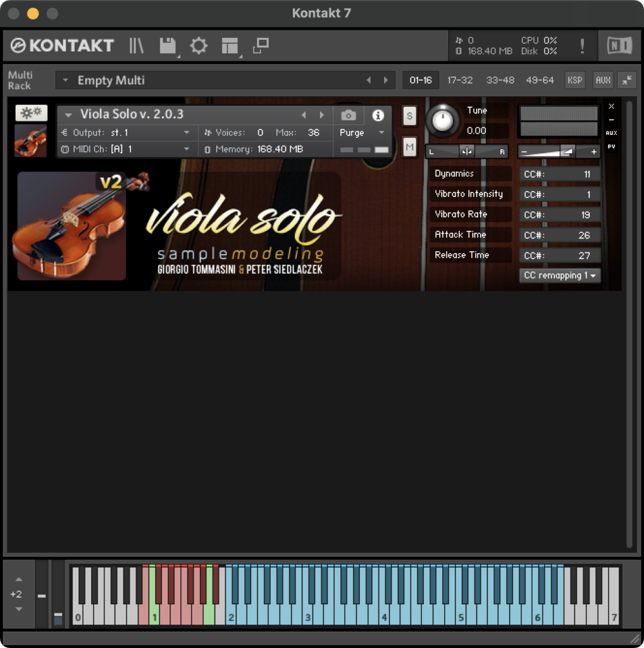Click Attack Time CC# 26 field
Image resolution: width=644 pixels, height=648 pixels.
[560, 235]
